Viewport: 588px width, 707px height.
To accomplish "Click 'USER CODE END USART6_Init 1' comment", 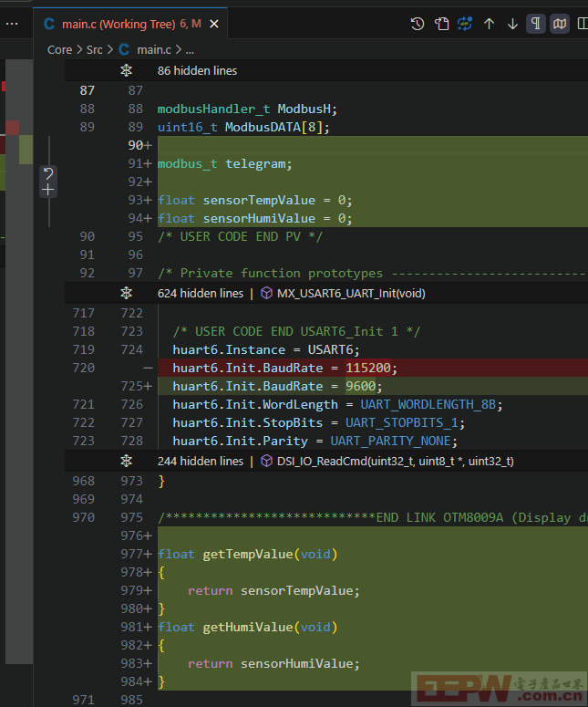I will [296, 332].
